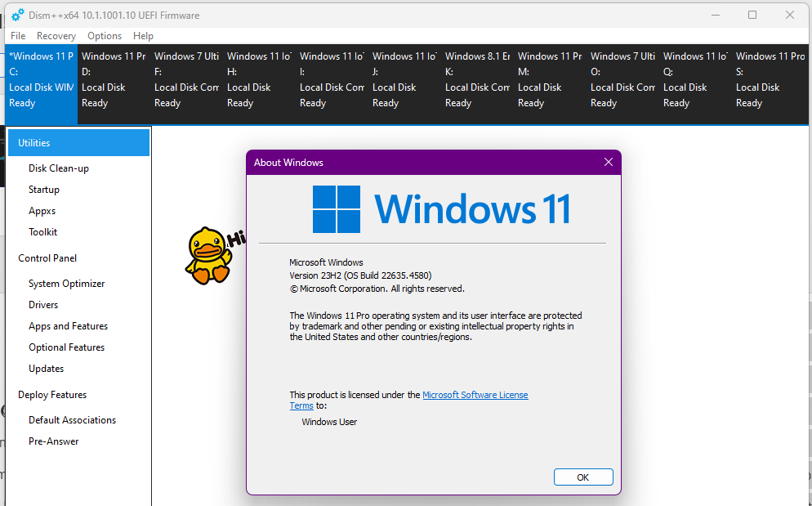
Task: Open the Appxs manager
Action: tap(42, 211)
